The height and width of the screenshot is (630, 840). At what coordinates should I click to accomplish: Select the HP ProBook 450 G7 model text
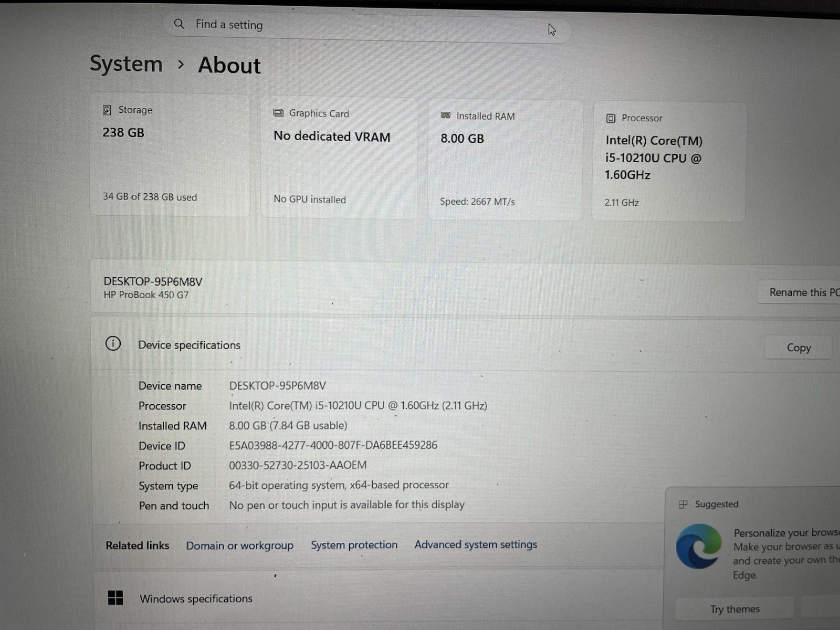pyautogui.click(x=146, y=295)
